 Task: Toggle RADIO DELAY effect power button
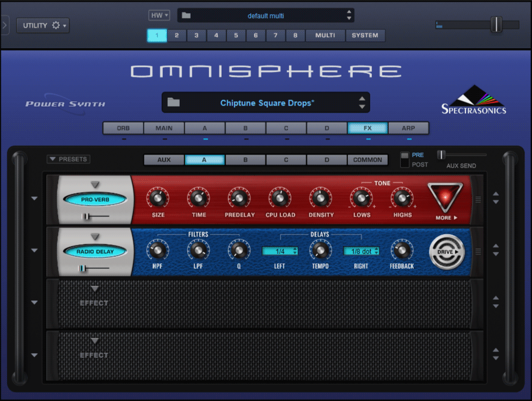tap(95, 251)
